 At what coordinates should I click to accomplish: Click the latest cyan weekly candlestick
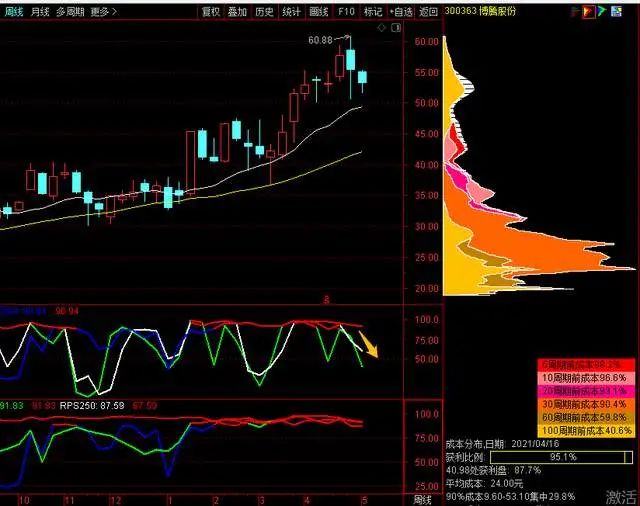pyautogui.click(x=362, y=77)
